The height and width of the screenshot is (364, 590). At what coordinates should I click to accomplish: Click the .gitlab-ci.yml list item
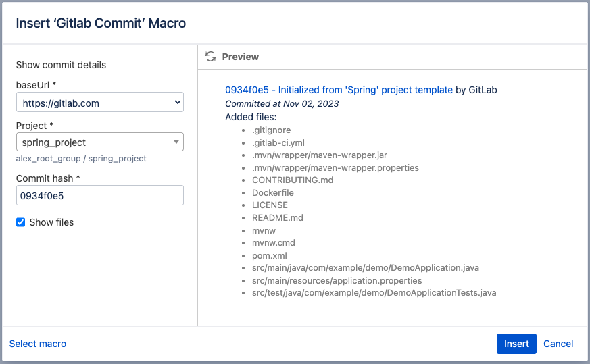[x=280, y=142]
